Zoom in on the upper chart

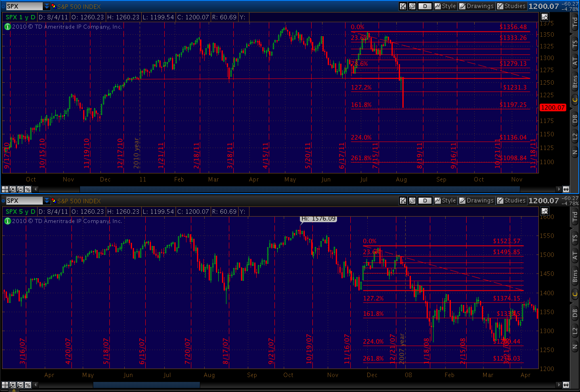tap(13, 189)
